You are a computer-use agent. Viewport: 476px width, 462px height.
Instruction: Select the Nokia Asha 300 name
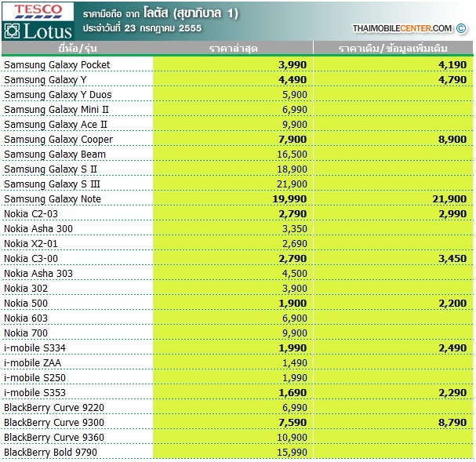point(38,228)
